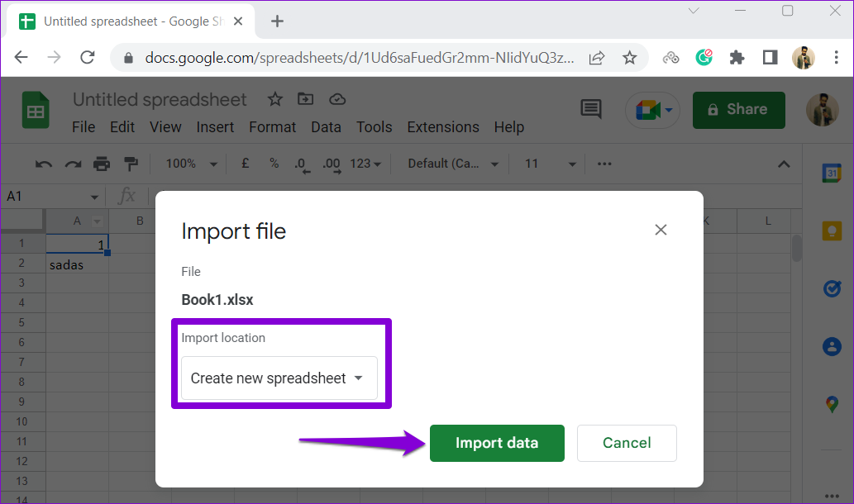
Task: Toggle the Chrome side panel icon
Action: point(771,57)
